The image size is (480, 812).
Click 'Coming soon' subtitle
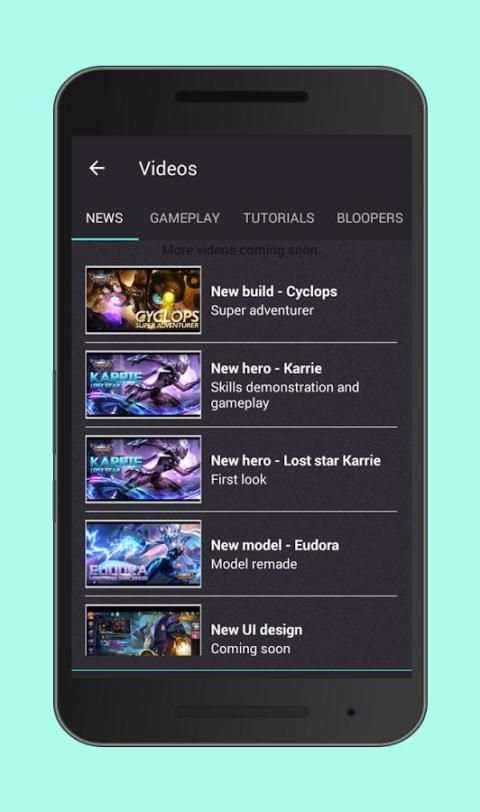(250, 649)
